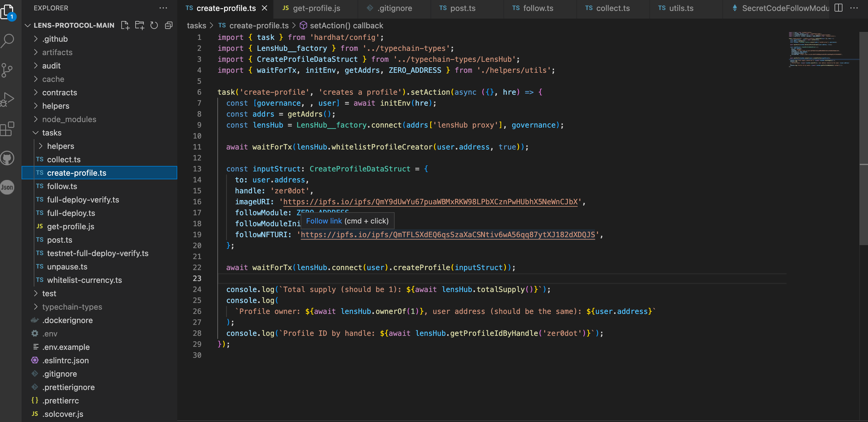Open the Source Control panel
The width and height of the screenshot is (868, 422).
click(7, 70)
